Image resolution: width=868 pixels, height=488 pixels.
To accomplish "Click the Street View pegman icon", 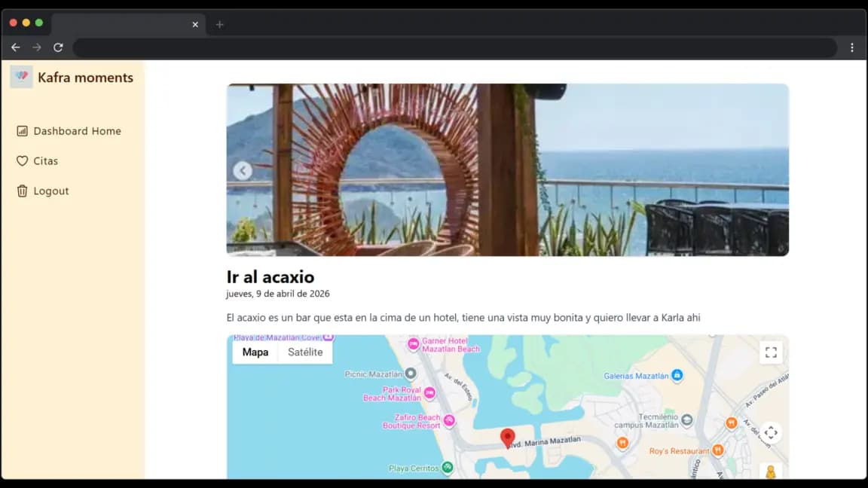I will pyautogui.click(x=770, y=472).
